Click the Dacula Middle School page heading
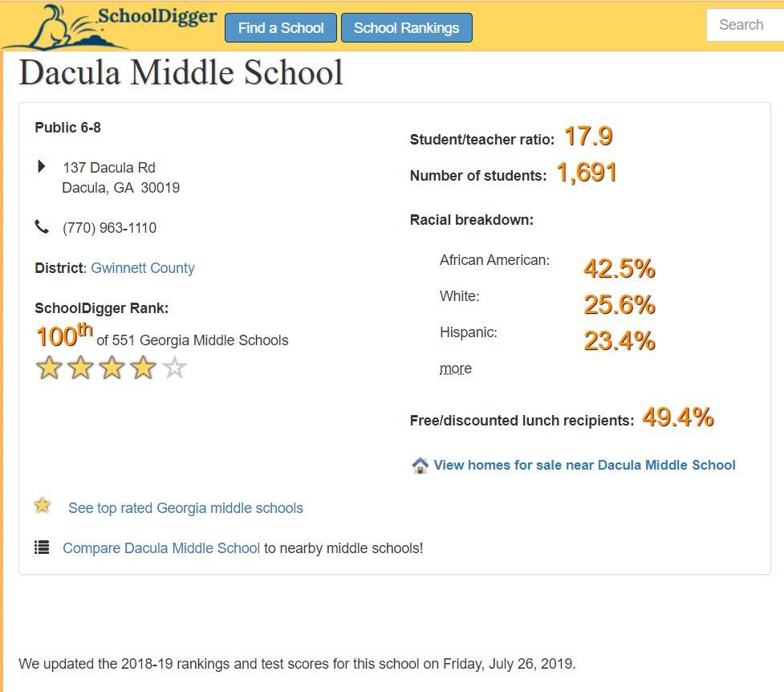 (180, 71)
